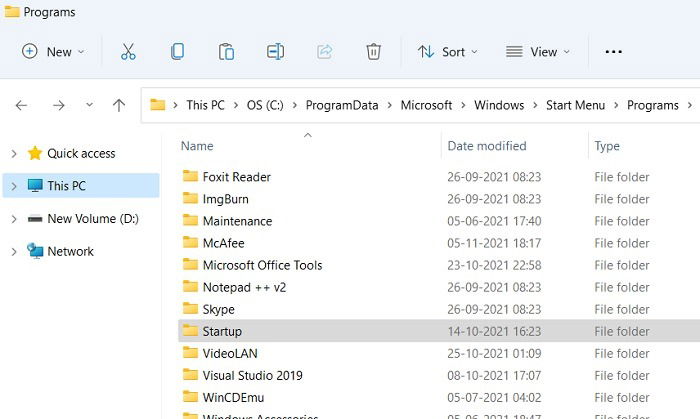700x419 pixels.
Task: Click date 14-10-2021 16:23 of Startup
Action: [x=494, y=332]
